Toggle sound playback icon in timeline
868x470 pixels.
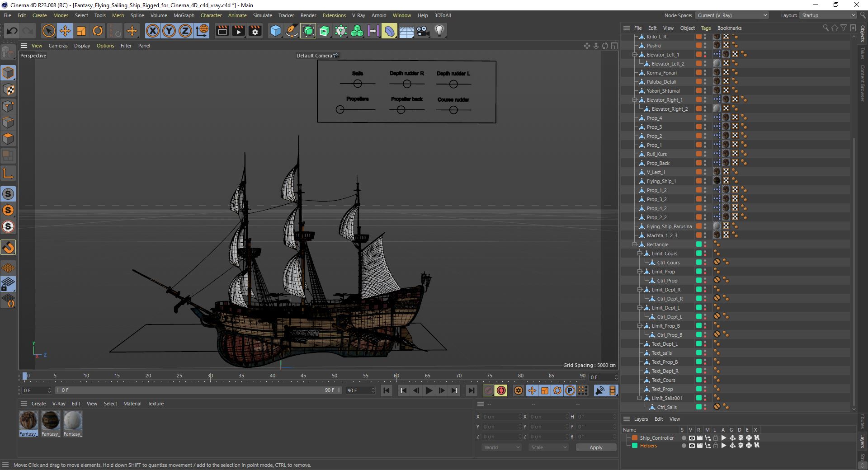(x=600, y=390)
